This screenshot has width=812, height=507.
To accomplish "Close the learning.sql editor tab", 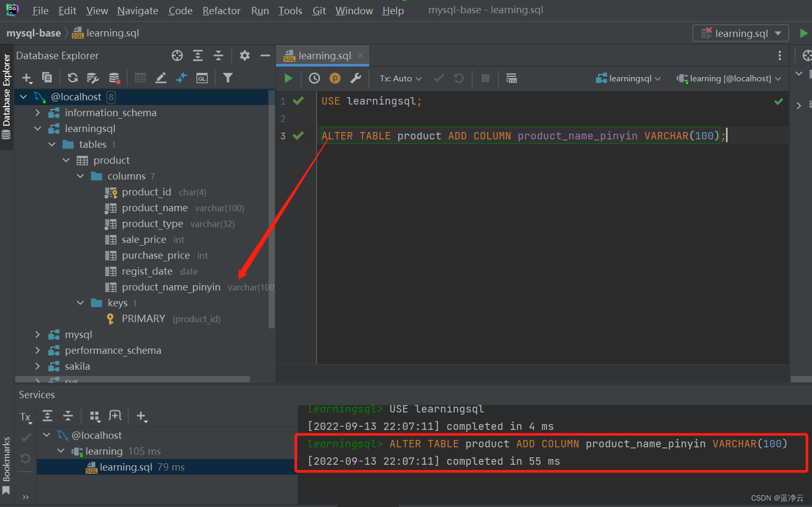I will click(x=360, y=55).
